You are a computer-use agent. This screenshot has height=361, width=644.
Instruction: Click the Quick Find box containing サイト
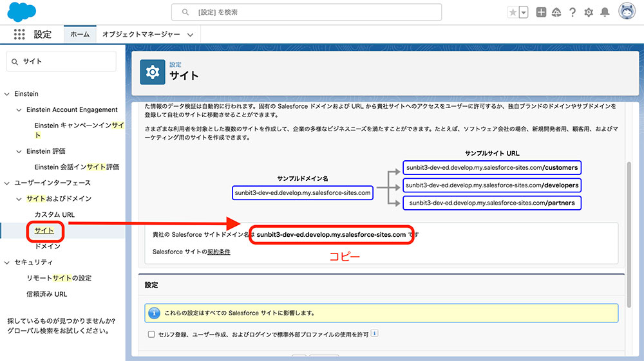point(61,62)
